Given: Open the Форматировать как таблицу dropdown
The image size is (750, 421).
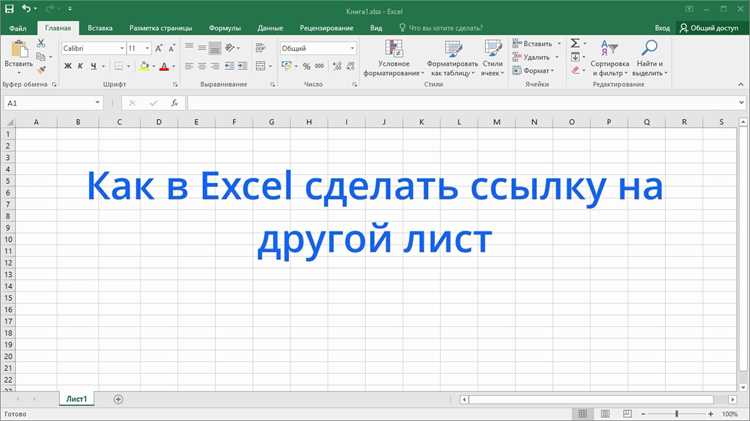Looking at the screenshot, I should [x=452, y=58].
